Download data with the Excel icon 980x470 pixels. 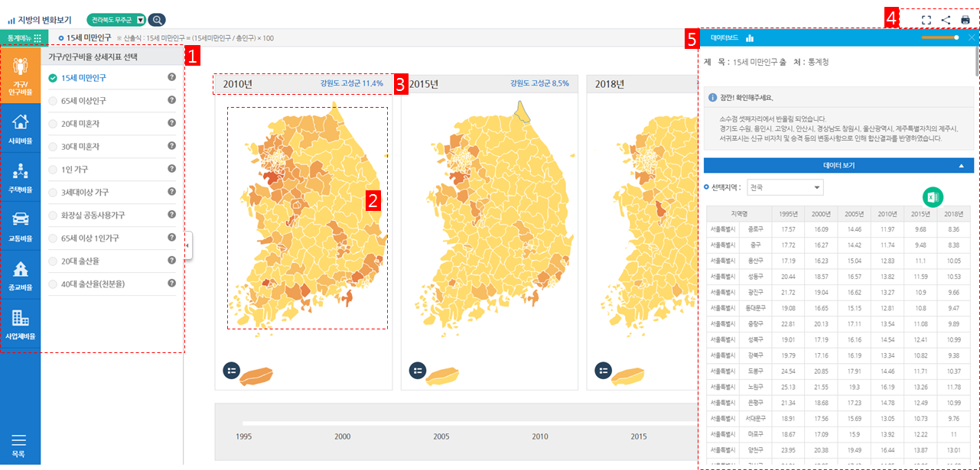pos(933,197)
